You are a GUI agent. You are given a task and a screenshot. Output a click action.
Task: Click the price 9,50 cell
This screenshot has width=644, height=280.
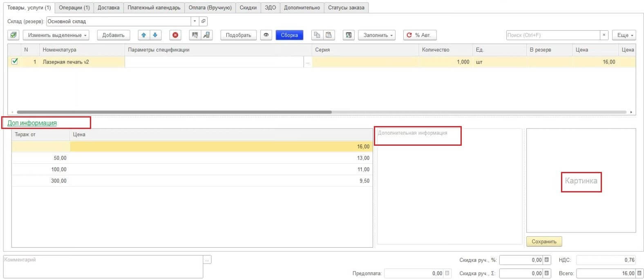pos(221,181)
